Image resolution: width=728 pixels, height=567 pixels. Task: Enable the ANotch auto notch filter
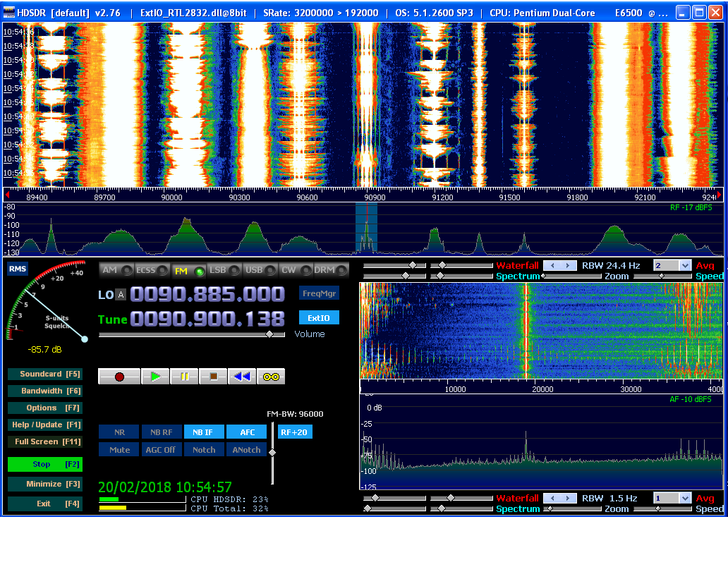pyautogui.click(x=246, y=450)
